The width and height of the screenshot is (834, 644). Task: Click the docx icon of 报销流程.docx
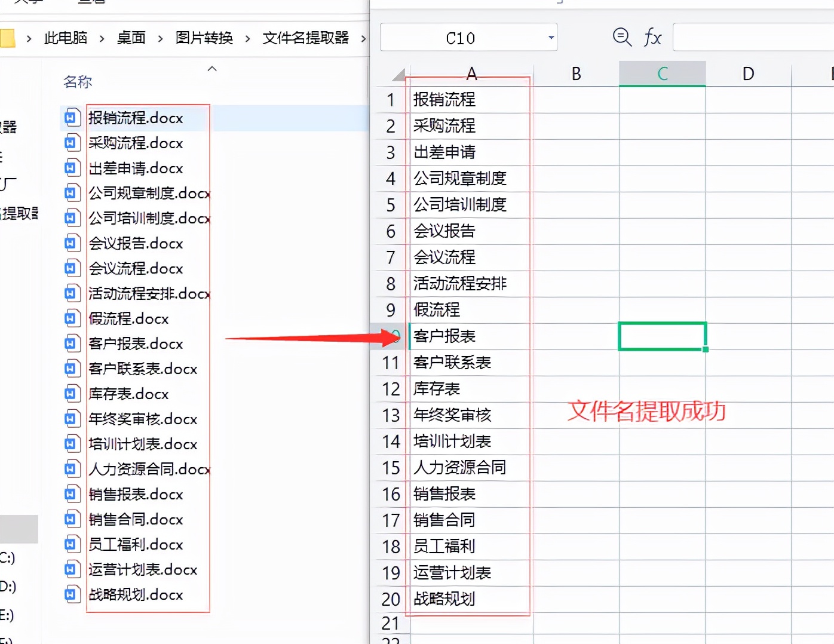(x=71, y=118)
